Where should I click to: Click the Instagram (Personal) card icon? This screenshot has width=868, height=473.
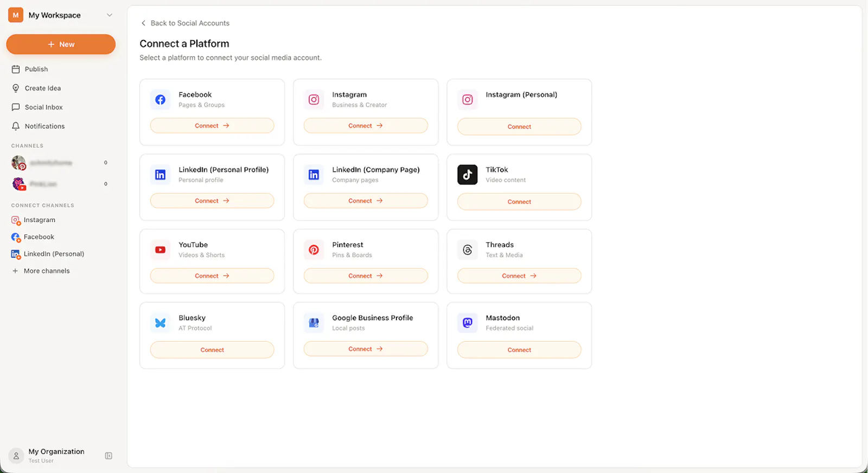click(467, 100)
